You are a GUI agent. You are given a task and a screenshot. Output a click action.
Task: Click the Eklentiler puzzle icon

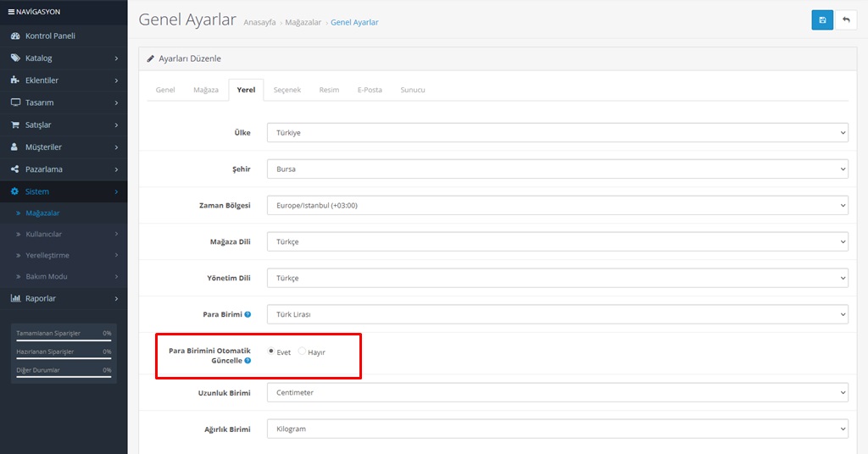click(15, 80)
